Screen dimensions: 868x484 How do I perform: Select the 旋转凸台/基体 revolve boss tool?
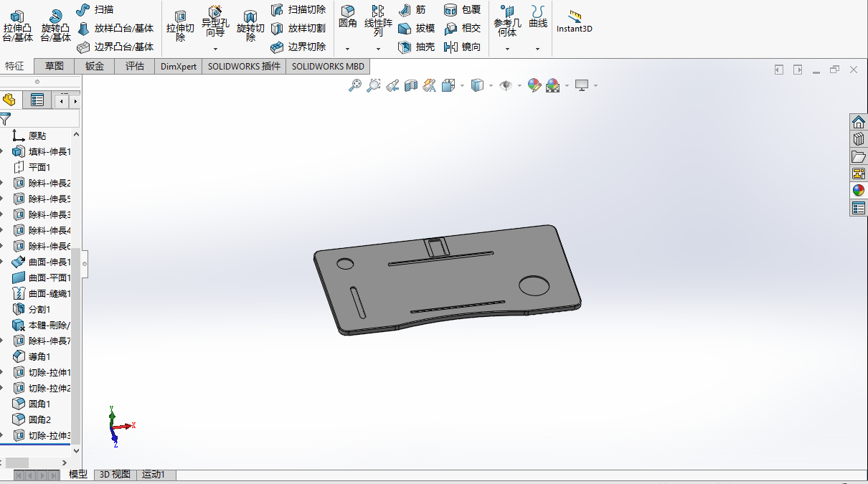tap(55, 25)
